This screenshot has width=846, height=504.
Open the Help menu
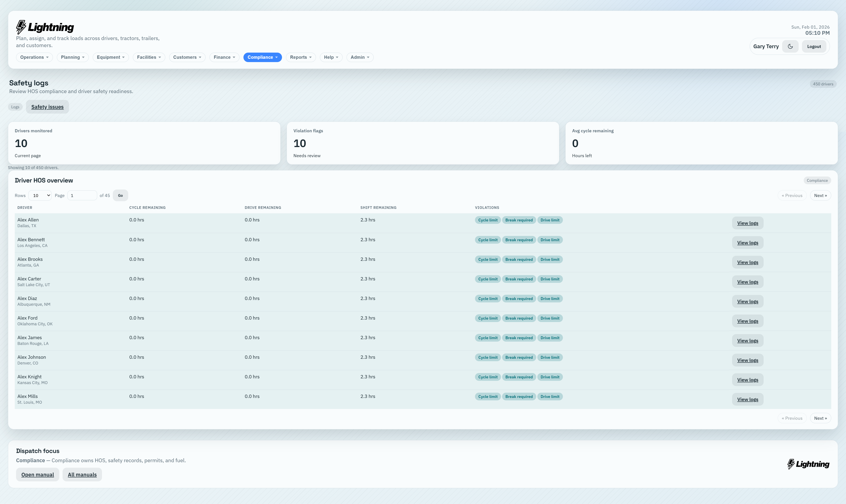(x=330, y=57)
